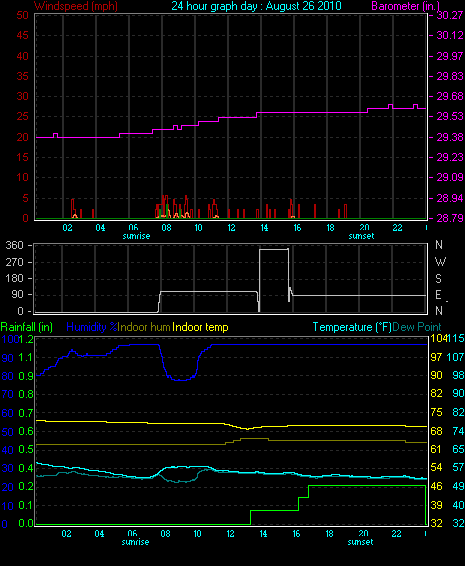Click the yellow 54 indoor temp axis value
Viewport: 465px width, 566px height.
click(x=436, y=467)
